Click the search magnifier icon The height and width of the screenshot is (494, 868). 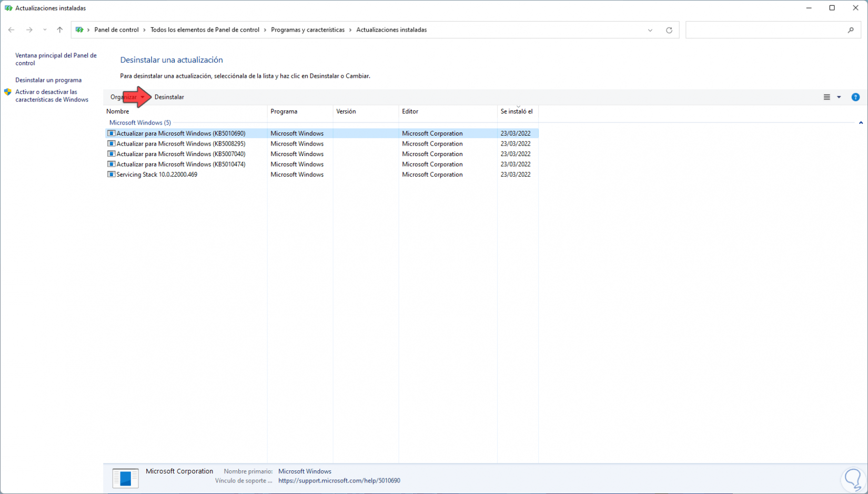851,30
